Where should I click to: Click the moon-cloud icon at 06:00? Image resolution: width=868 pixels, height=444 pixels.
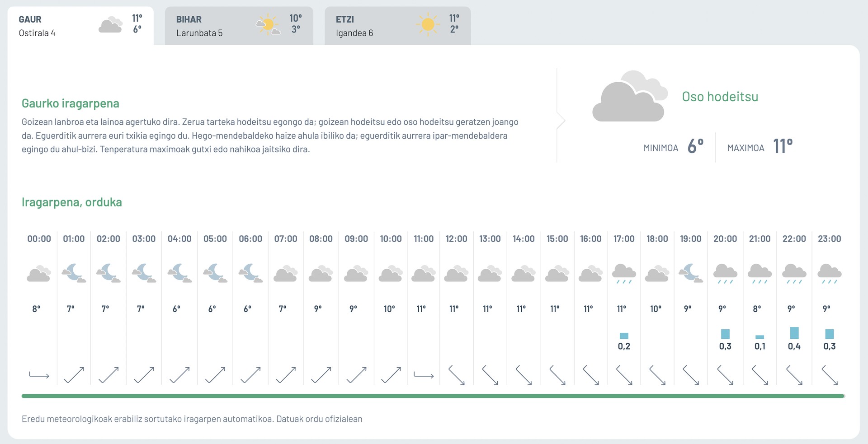point(250,273)
